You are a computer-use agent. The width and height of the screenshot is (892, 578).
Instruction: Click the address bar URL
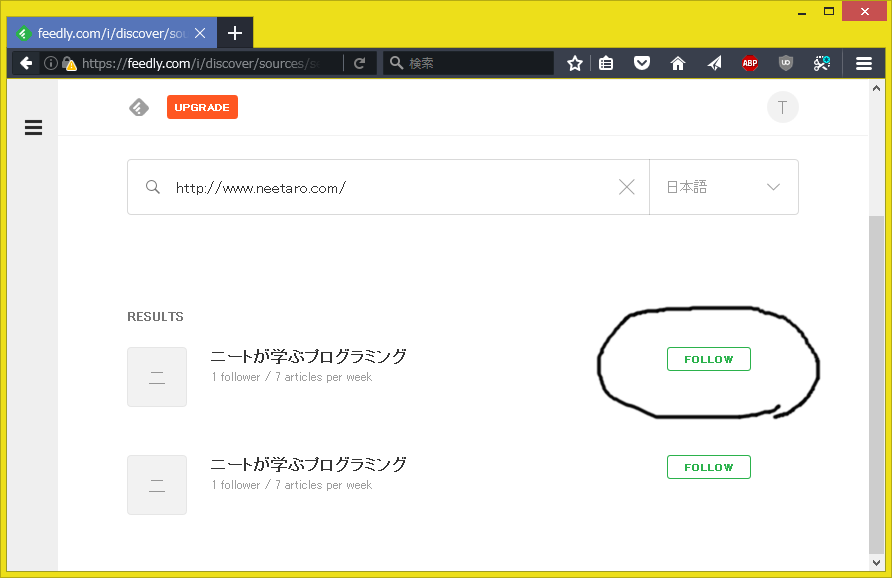[x=201, y=63]
